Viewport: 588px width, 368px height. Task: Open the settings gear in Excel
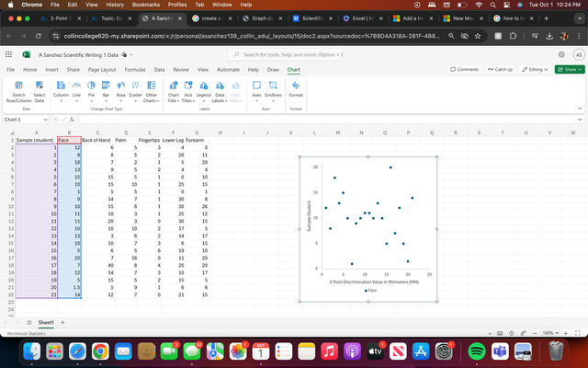click(x=561, y=54)
